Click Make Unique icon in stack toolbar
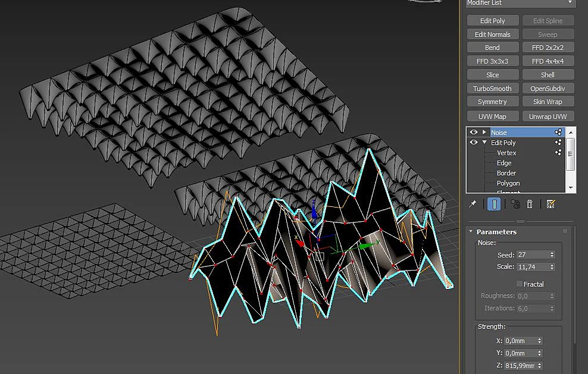588x374 pixels. coord(515,204)
